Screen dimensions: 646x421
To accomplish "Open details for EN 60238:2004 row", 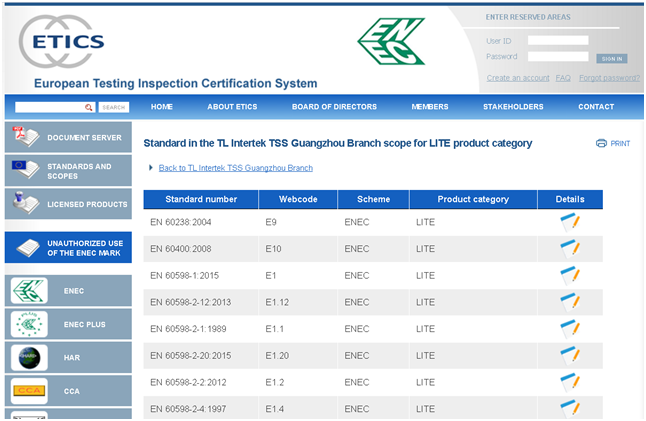I will click(x=570, y=222).
